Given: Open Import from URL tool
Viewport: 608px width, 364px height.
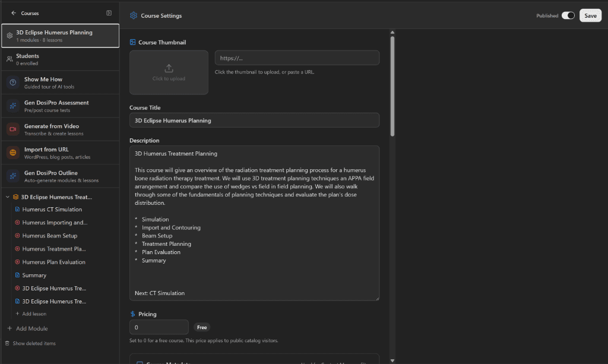Looking at the screenshot, I should 60,153.
